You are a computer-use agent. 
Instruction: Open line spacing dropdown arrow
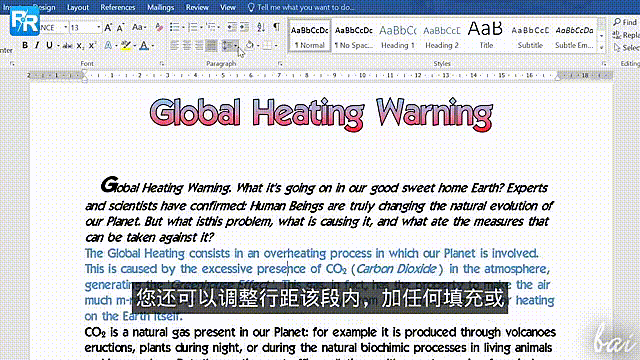tap(236, 45)
